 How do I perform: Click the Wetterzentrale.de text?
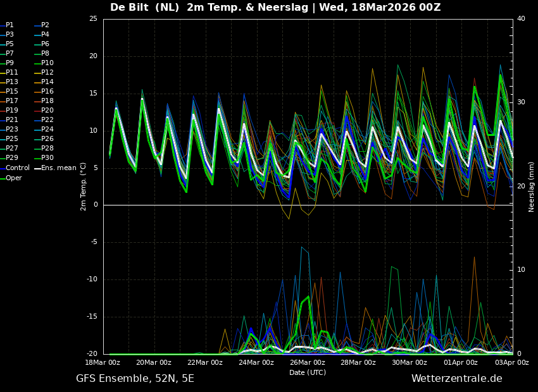456,379
